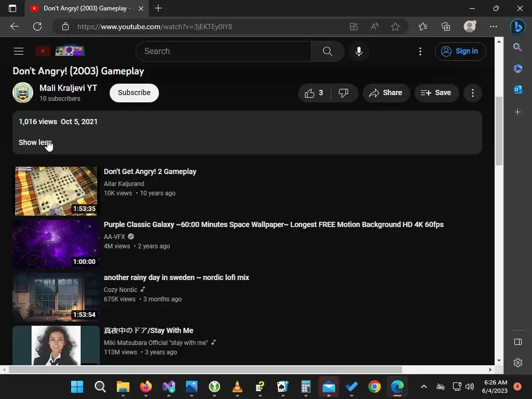Click the browser address bar URL

(x=155, y=26)
